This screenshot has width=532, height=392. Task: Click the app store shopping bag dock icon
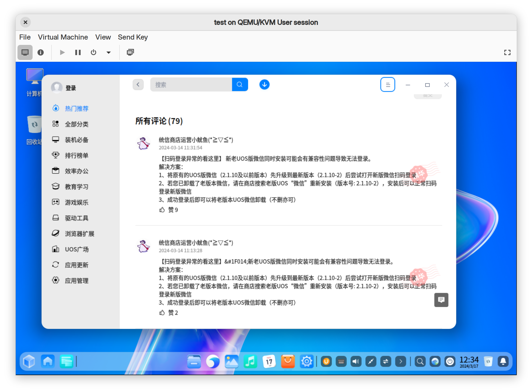(x=288, y=361)
